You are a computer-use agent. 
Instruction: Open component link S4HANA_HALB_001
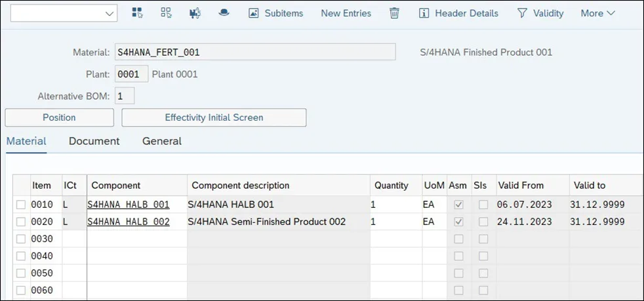coord(129,205)
